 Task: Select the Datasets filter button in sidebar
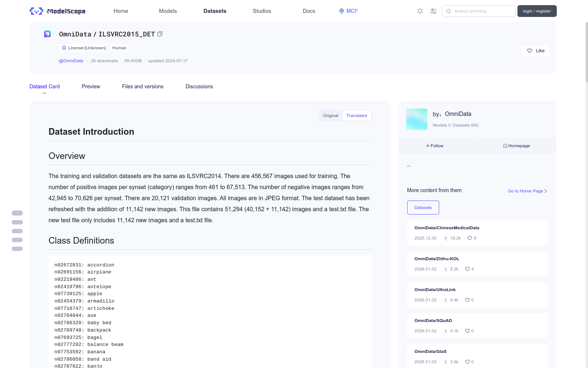(x=423, y=208)
